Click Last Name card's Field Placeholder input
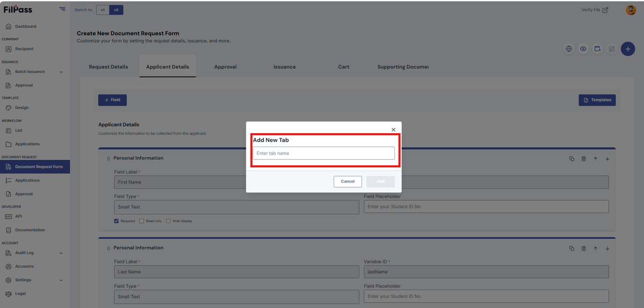This screenshot has width=644, height=308. pyautogui.click(x=486, y=297)
